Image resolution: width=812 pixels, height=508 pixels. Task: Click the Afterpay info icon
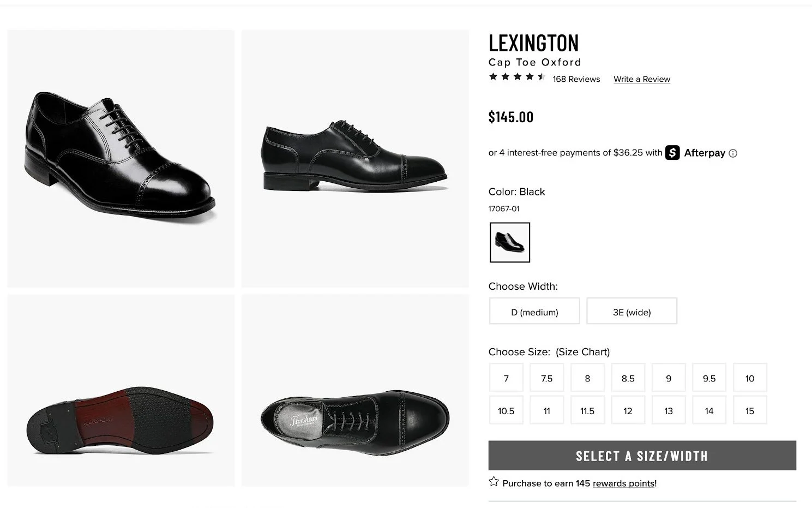[733, 153]
